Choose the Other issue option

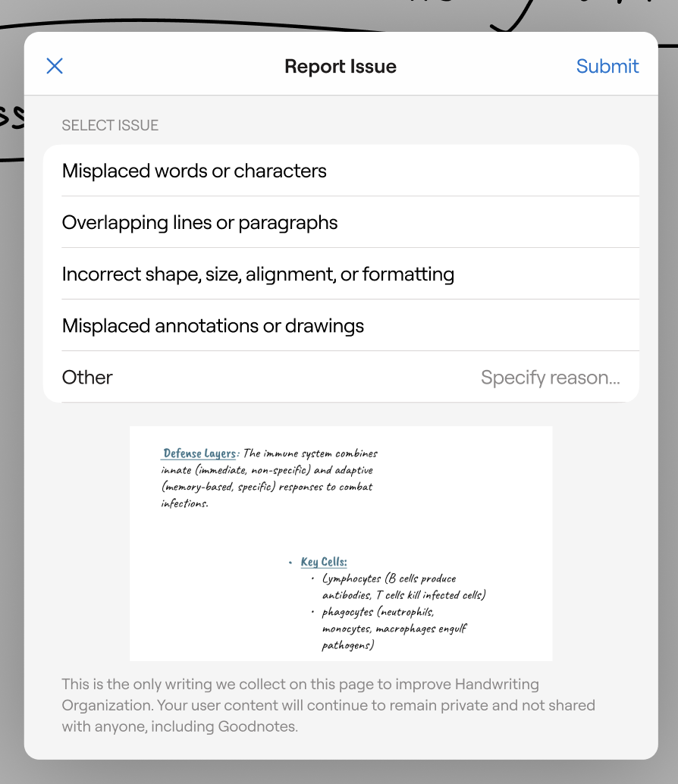click(x=87, y=377)
